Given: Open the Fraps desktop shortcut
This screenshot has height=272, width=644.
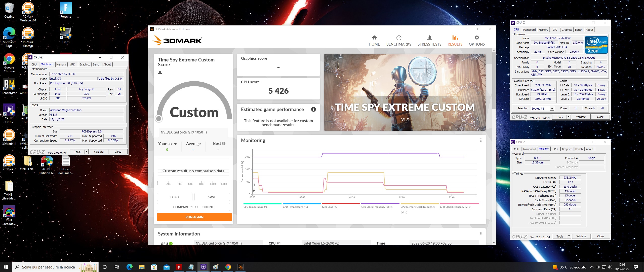Looking at the screenshot, I should (x=66, y=36).
